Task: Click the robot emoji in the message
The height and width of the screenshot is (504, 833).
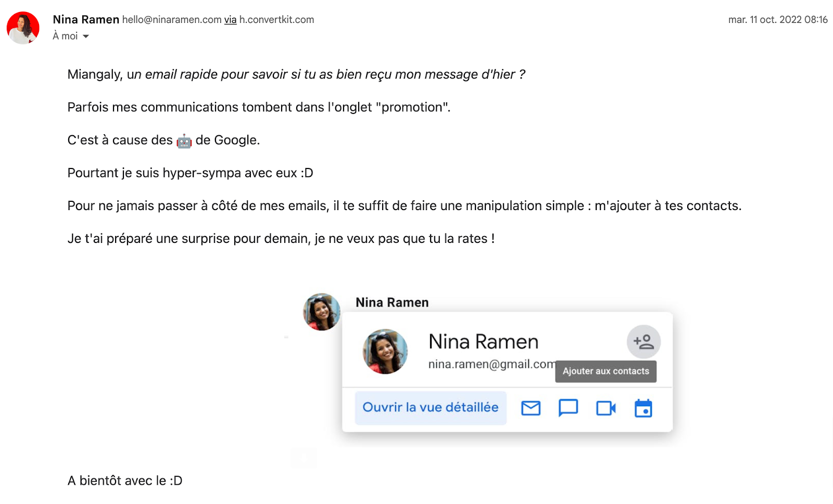Action: pyautogui.click(x=184, y=141)
